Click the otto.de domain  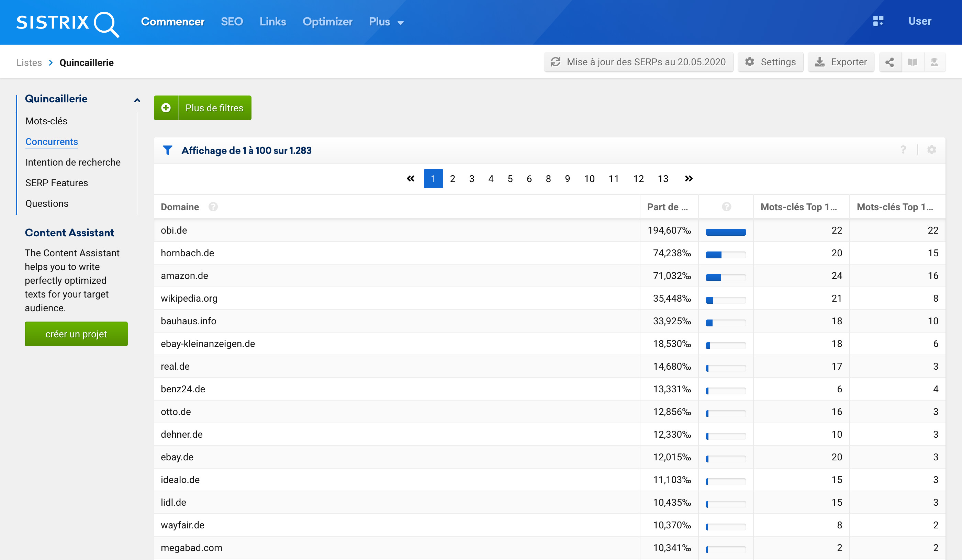click(x=176, y=412)
